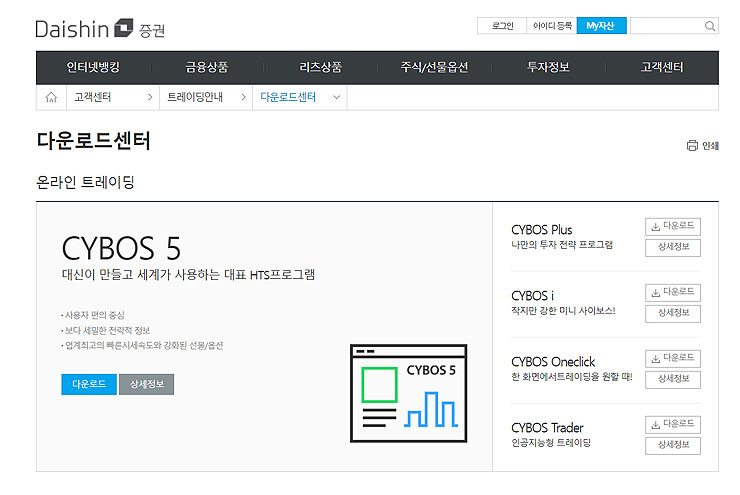Click '작지만 강한 미니 사이보스!' description
This screenshot has height=495, width=740.
(x=563, y=310)
